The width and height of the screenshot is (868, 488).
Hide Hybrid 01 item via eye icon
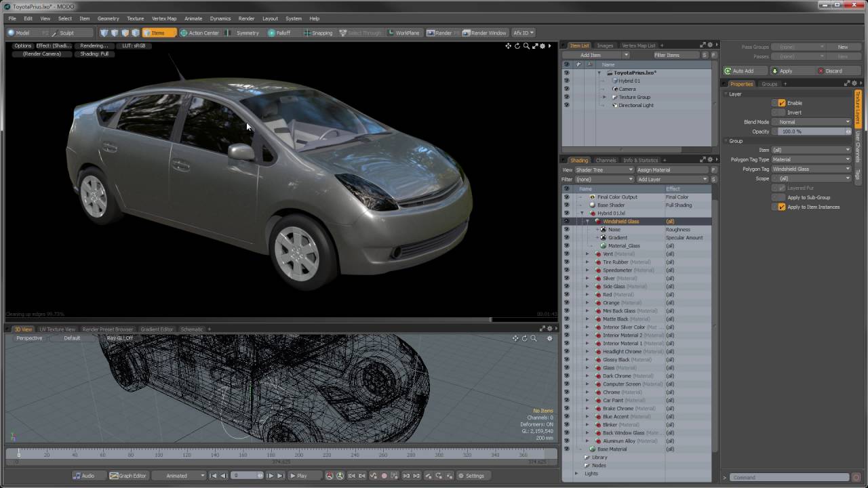point(567,81)
